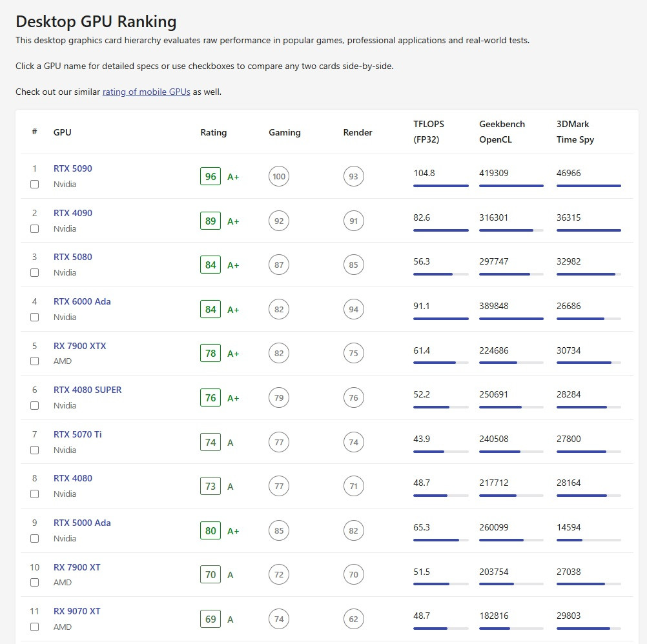This screenshot has width=647, height=644.
Task: Click the gaming score 79 for RTX 4080 SUPER
Action: point(279,398)
